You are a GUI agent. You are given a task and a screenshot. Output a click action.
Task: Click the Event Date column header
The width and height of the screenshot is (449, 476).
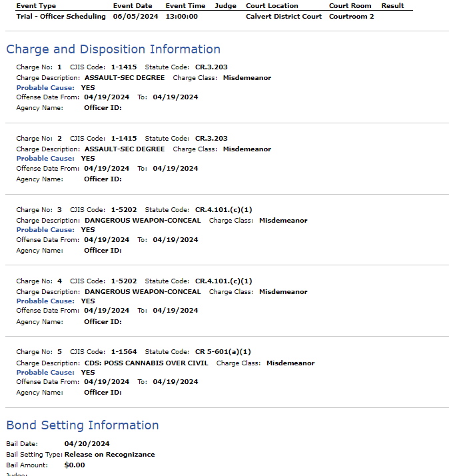(x=133, y=6)
